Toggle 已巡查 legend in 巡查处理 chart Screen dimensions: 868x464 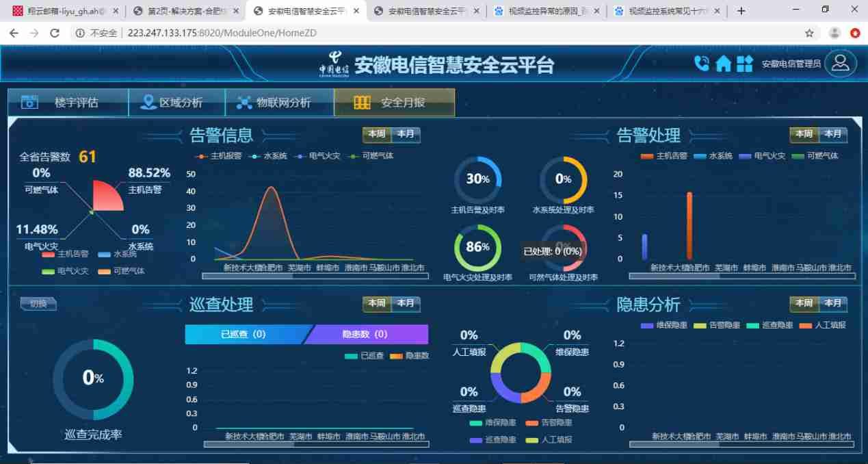click(x=365, y=356)
